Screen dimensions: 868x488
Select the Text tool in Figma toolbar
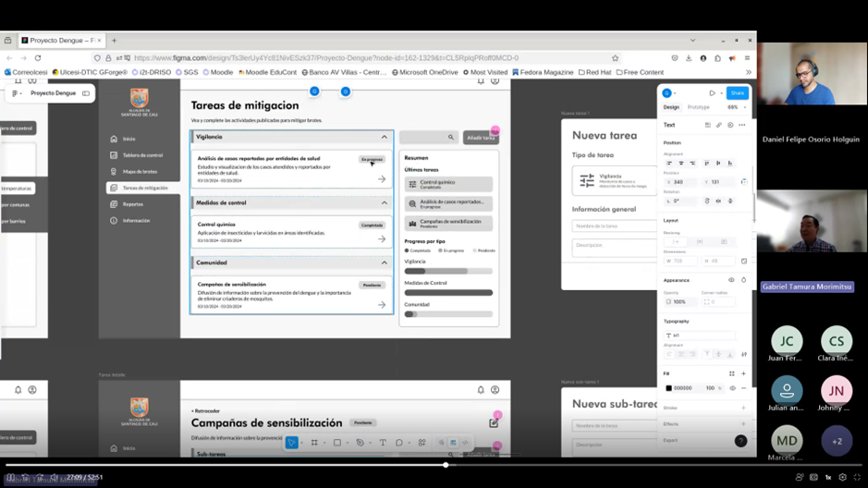click(x=383, y=443)
